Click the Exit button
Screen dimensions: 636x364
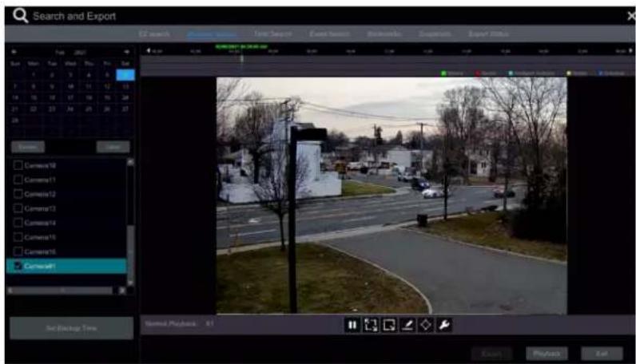click(x=602, y=354)
